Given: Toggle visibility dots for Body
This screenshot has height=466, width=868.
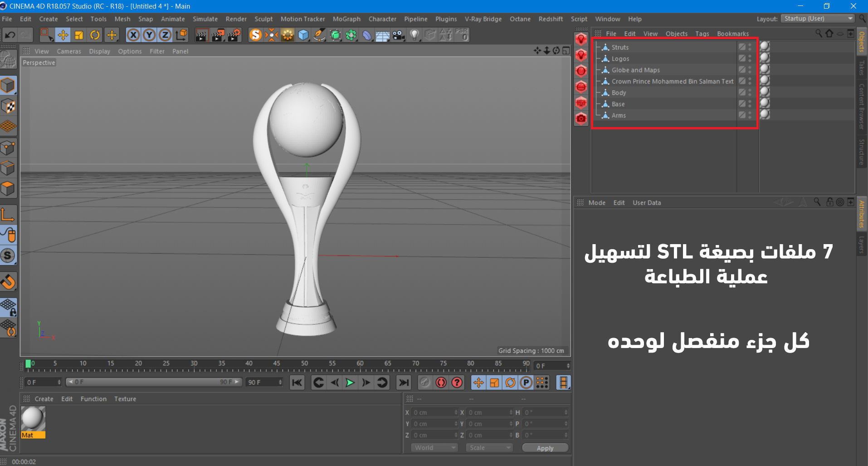Looking at the screenshot, I should [x=750, y=93].
